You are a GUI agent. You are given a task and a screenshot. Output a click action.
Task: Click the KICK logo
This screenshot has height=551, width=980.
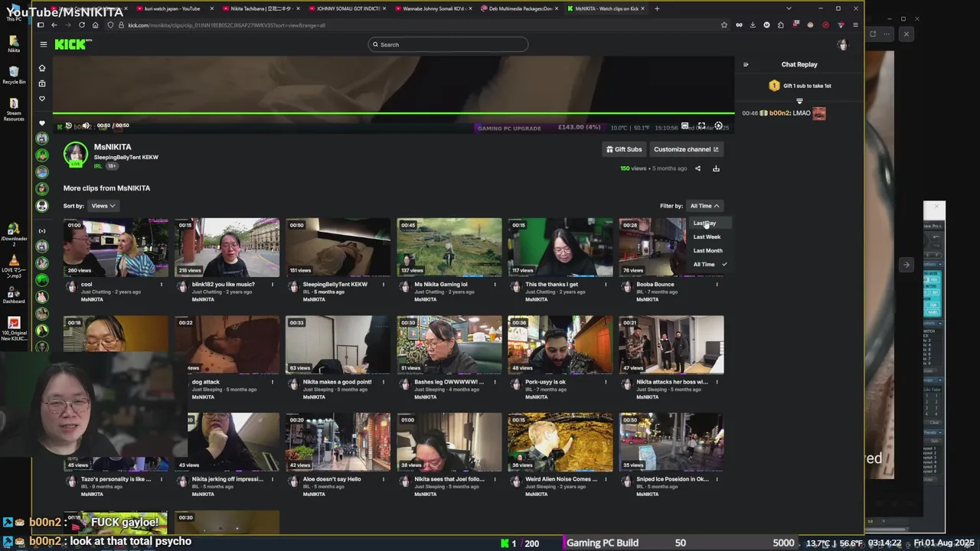point(73,44)
